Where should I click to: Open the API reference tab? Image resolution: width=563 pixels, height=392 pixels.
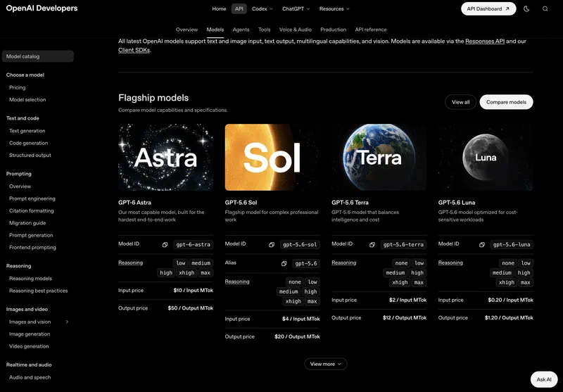371,30
